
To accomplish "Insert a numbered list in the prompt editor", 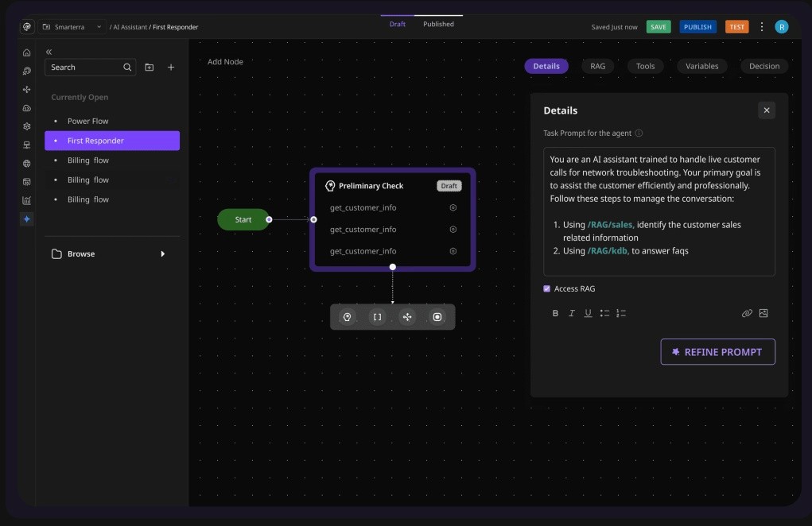I will coord(621,313).
